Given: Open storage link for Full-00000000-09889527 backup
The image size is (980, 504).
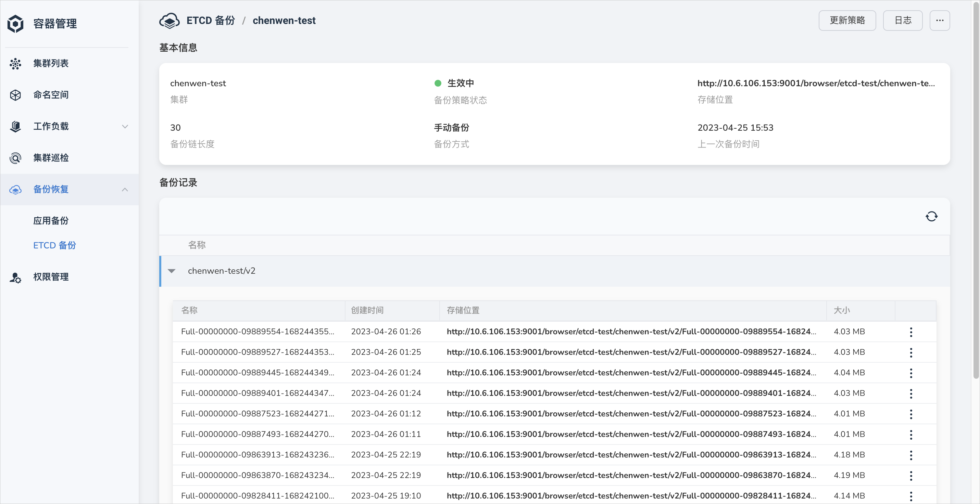Looking at the screenshot, I should tap(631, 352).
